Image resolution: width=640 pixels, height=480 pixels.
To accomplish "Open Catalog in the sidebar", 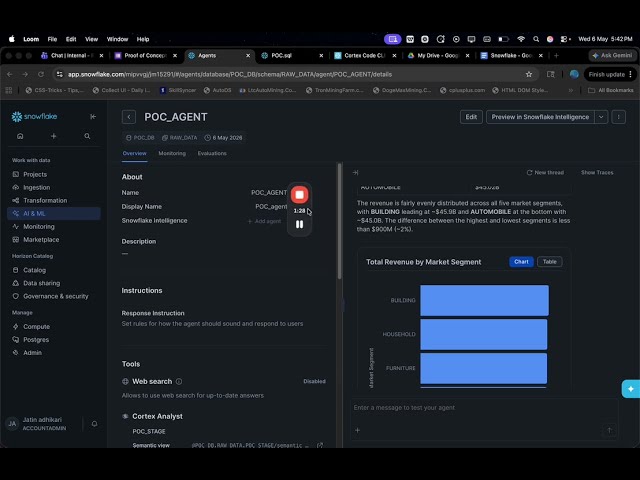I will 34,270.
